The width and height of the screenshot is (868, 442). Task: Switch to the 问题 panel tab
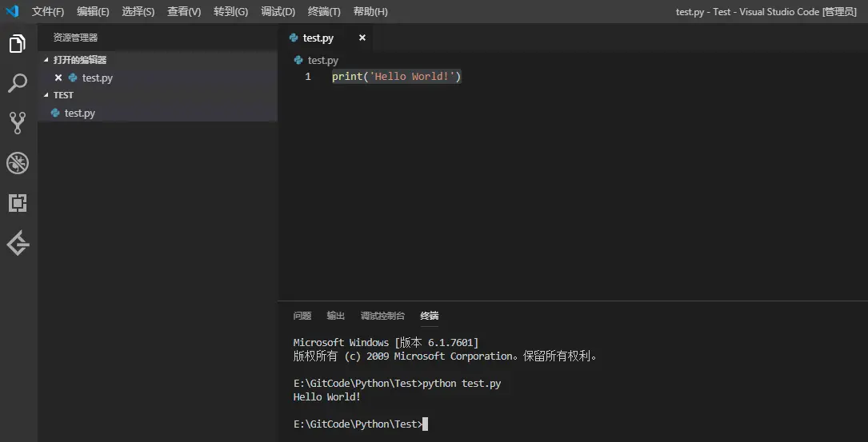pos(302,316)
